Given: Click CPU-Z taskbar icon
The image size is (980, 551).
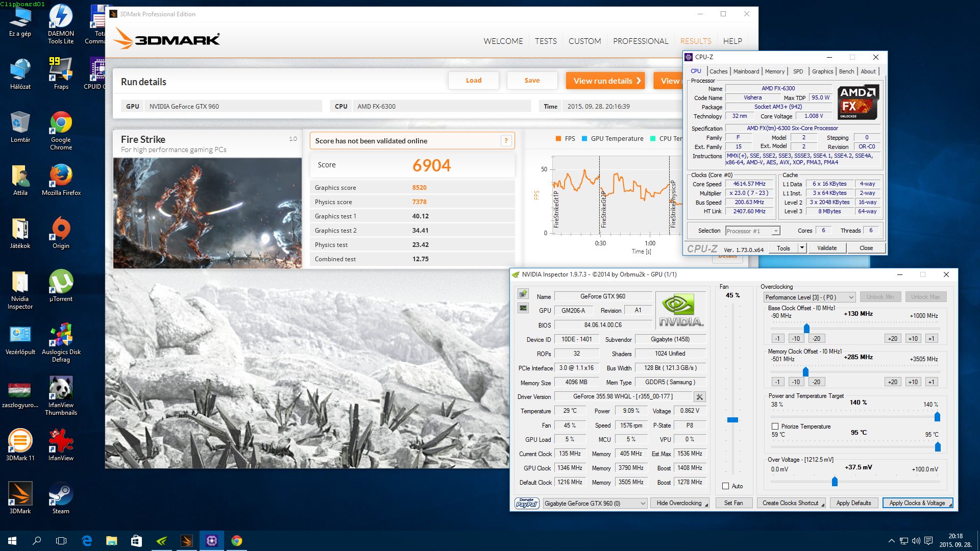Looking at the screenshot, I should [212, 541].
